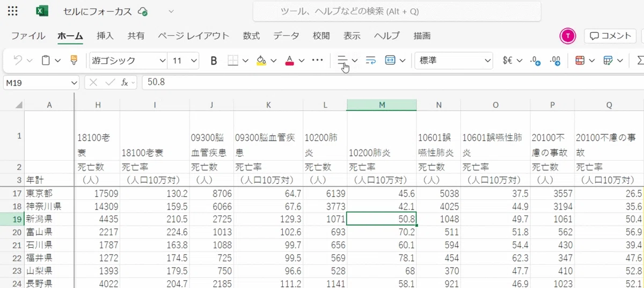Expand the font color dropdown arrow
This screenshot has height=288, width=644.
[x=302, y=61]
